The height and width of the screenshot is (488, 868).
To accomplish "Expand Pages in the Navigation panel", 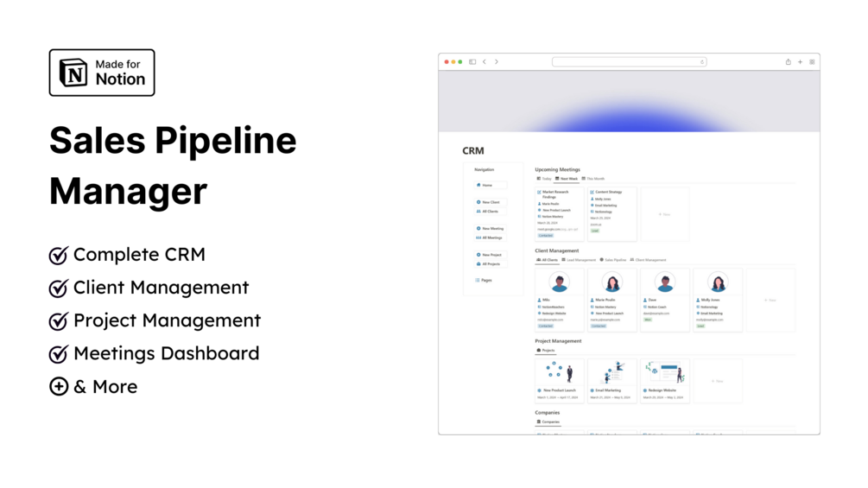I will pyautogui.click(x=484, y=281).
